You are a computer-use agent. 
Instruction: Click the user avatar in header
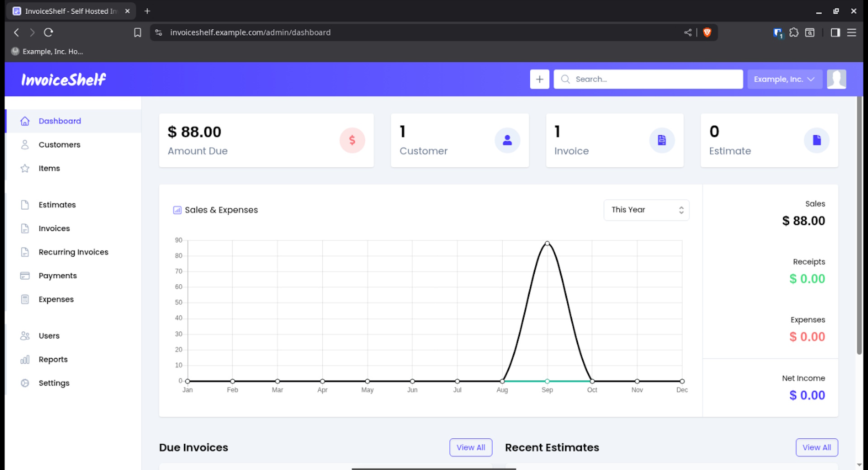tap(836, 79)
